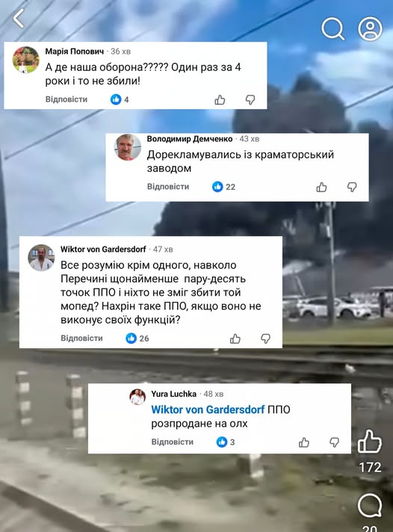Like the video with the large thumbs-up
The height and width of the screenshot is (532, 393).
(x=370, y=441)
